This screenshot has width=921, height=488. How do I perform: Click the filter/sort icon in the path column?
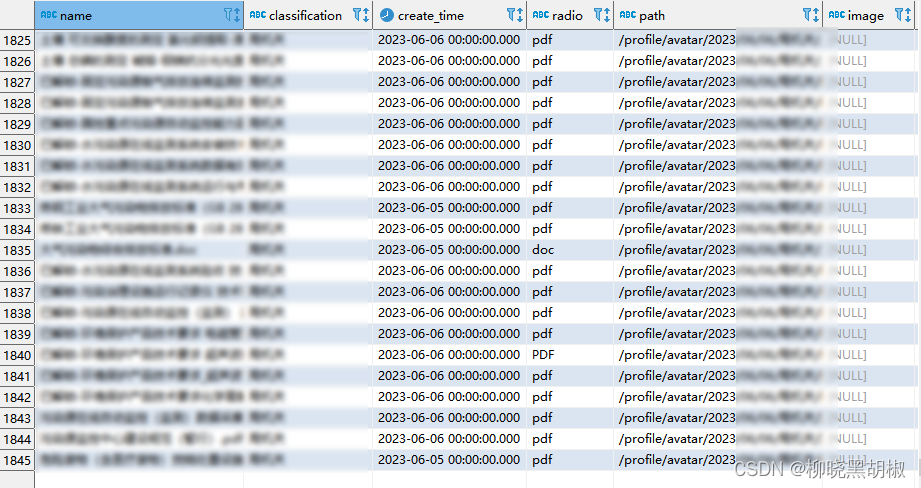[x=811, y=15]
